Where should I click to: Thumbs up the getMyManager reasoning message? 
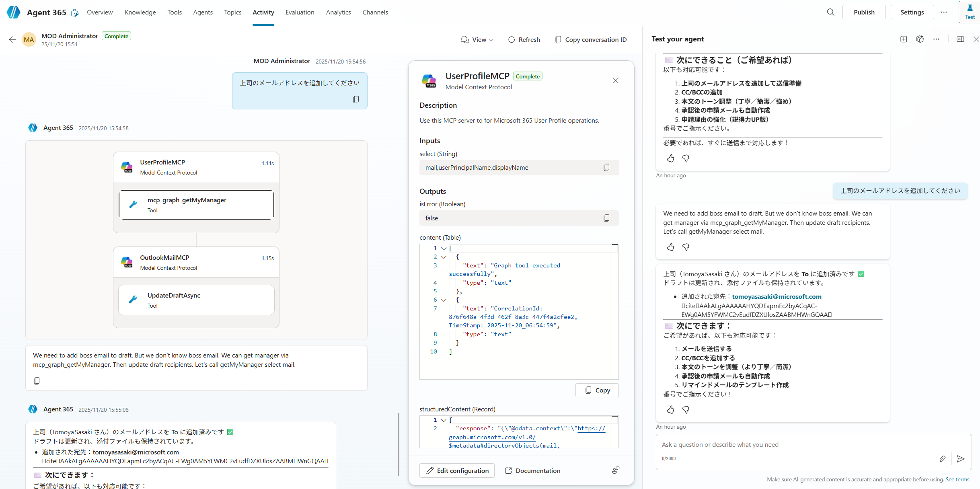click(x=670, y=247)
